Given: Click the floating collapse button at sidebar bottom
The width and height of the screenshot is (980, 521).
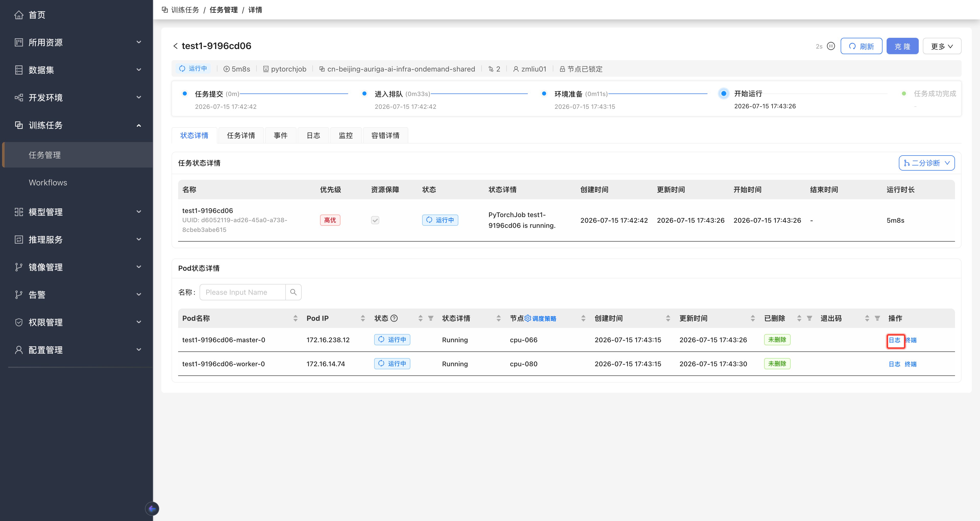Looking at the screenshot, I should click(x=152, y=508).
